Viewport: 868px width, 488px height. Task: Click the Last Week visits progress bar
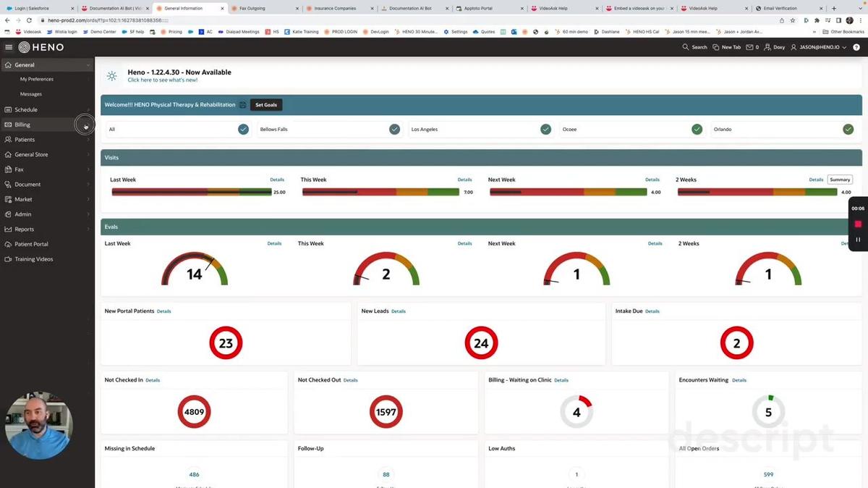point(191,192)
